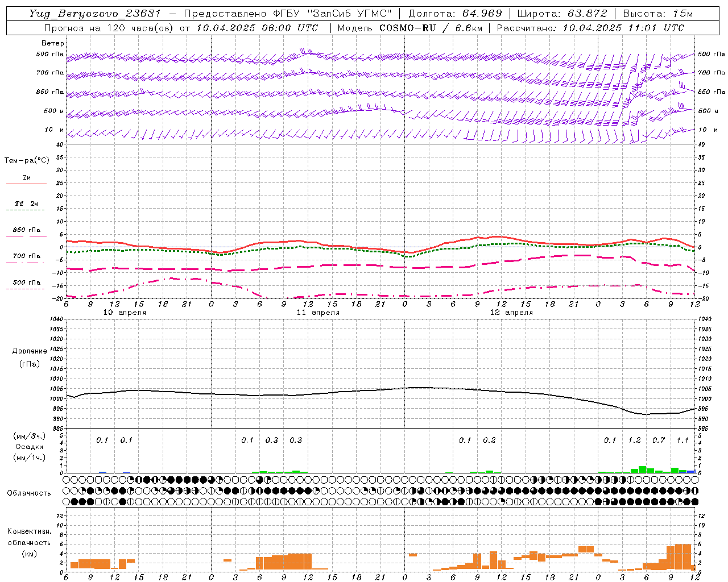
Task: Click the 1.1 three-hour precipitation value
Action: coord(682,440)
